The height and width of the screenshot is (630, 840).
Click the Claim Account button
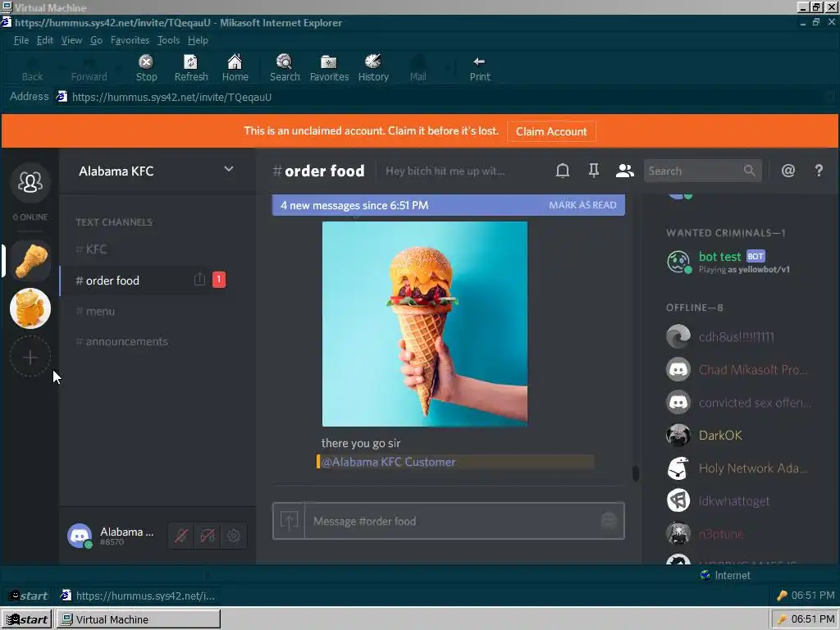pyautogui.click(x=551, y=131)
